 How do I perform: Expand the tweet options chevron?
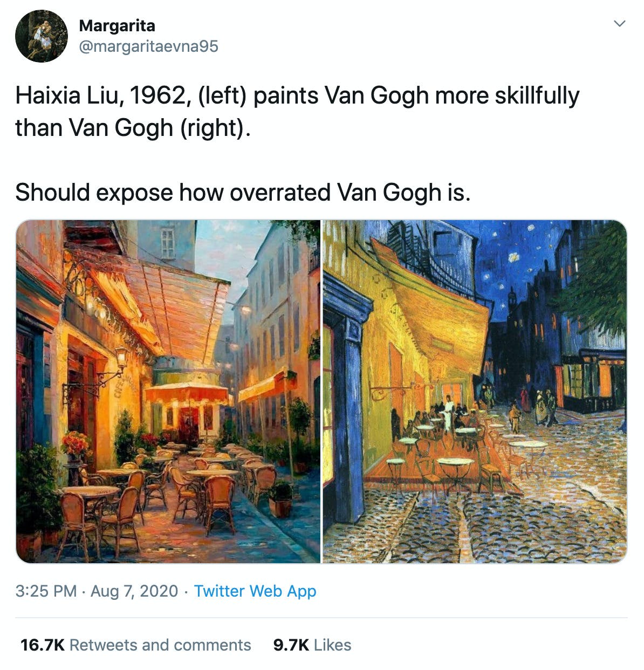coord(620,24)
